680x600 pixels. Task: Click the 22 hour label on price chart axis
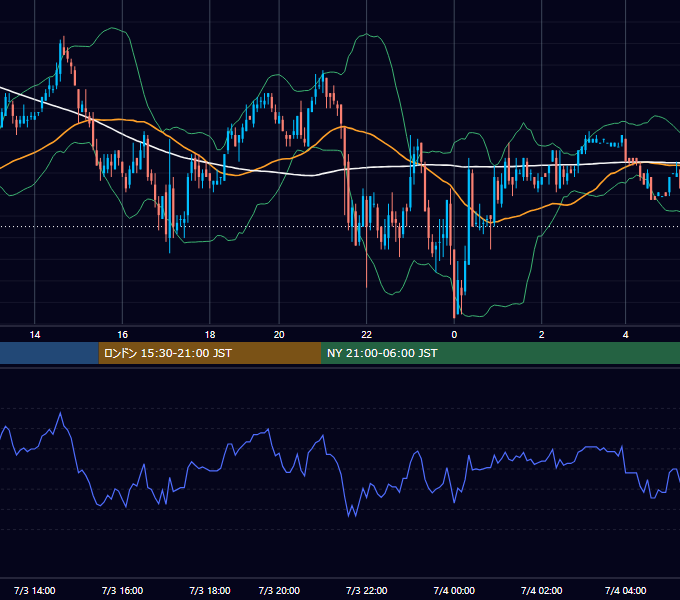pyautogui.click(x=367, y=335)
